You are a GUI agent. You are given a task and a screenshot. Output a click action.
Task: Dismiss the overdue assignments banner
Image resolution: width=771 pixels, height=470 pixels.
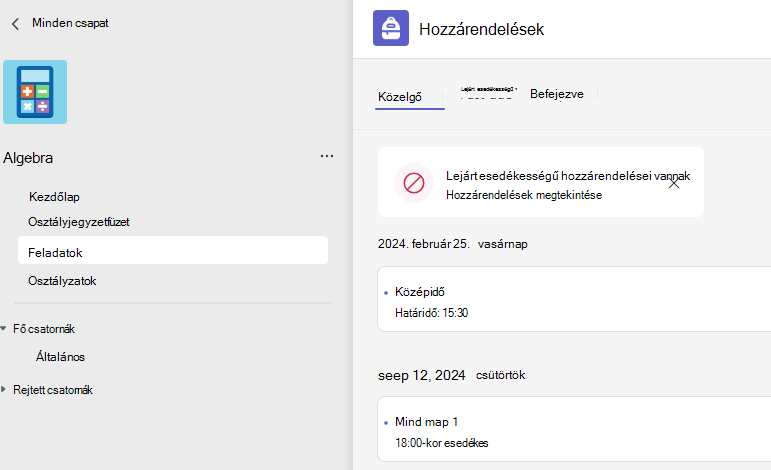[674, 183]
